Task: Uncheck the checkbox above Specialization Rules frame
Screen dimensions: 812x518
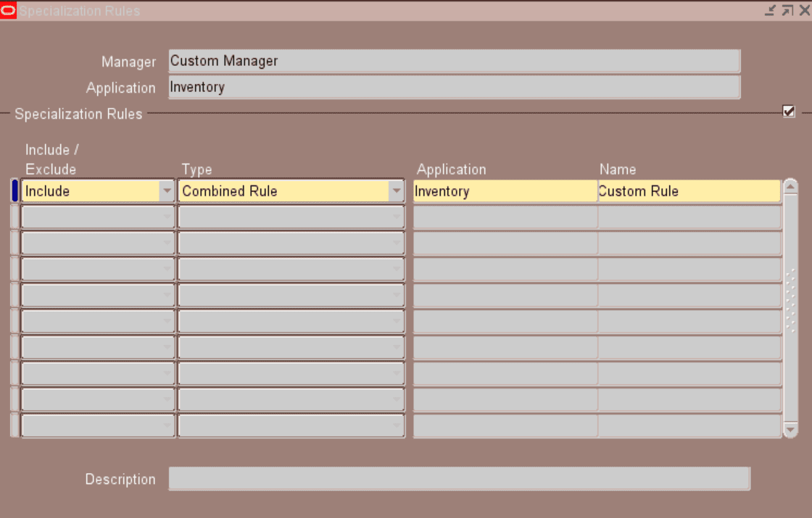Action: pos(789,110)
